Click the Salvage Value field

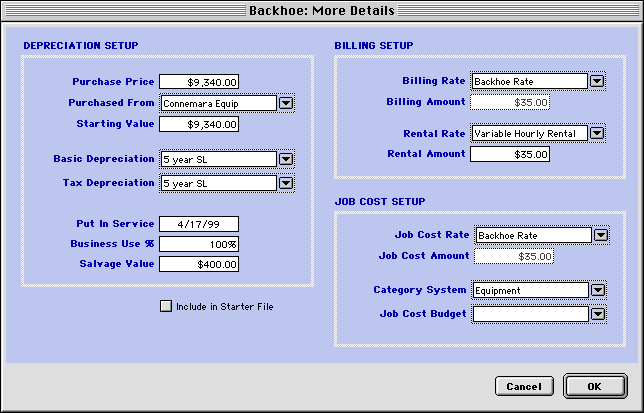coord(198,265)
